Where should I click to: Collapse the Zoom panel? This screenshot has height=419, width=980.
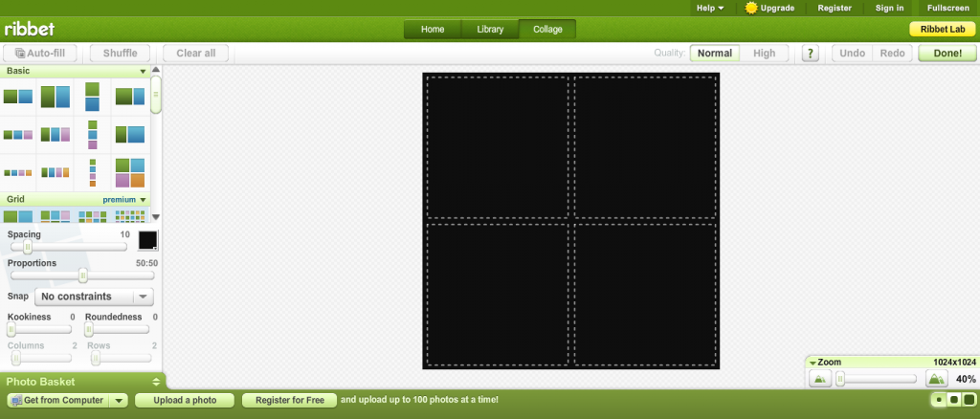coord(813,363)
